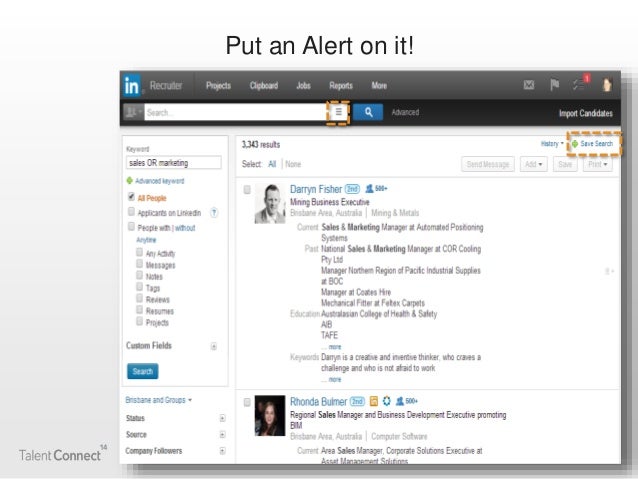
Task: Click the Save button in results toolbar
Action: pos(565,164)
